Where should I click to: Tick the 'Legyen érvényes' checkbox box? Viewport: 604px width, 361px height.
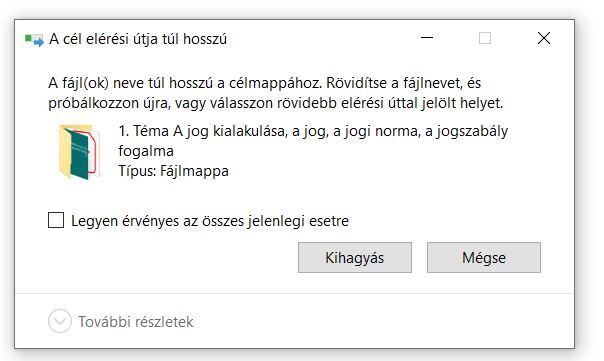[x=56, y=220]
